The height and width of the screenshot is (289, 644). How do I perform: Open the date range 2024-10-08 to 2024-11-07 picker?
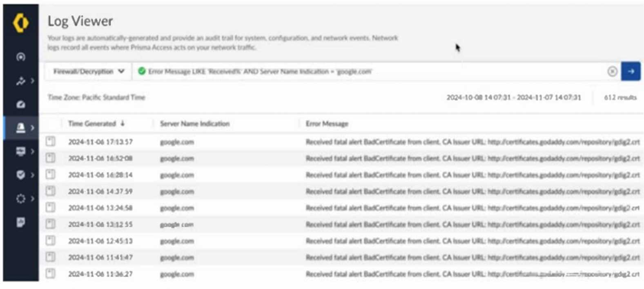coord(513,98)
